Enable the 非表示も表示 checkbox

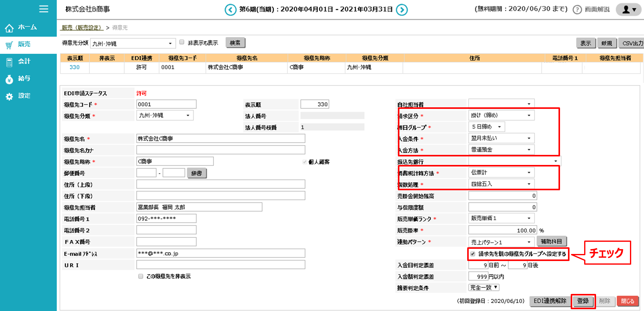(x=182, y=42)
